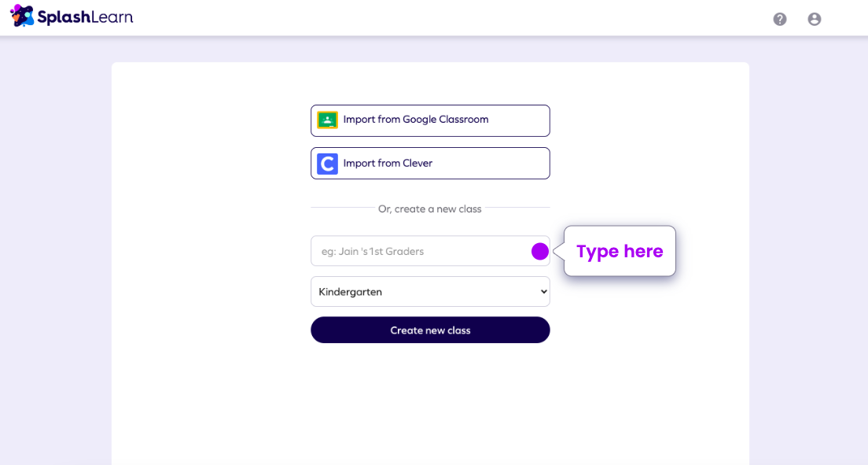Click the SplashLearn wordmark text
Viewport: 868px width, 465px height.
(x=85, y=17)
